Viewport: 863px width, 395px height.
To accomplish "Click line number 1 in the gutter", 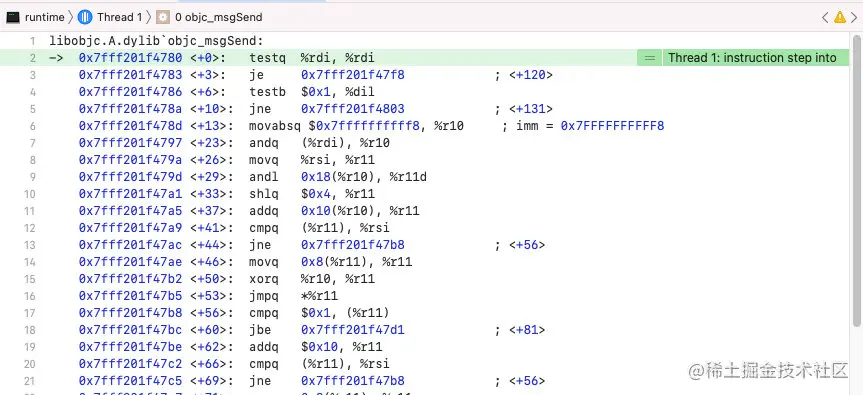I will click(32, 41).
